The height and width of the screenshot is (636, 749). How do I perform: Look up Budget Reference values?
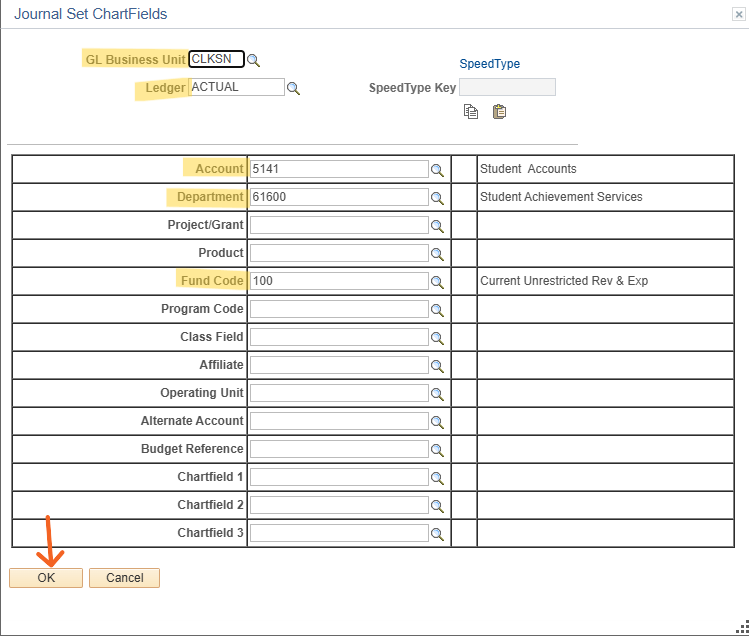point(437,450)
